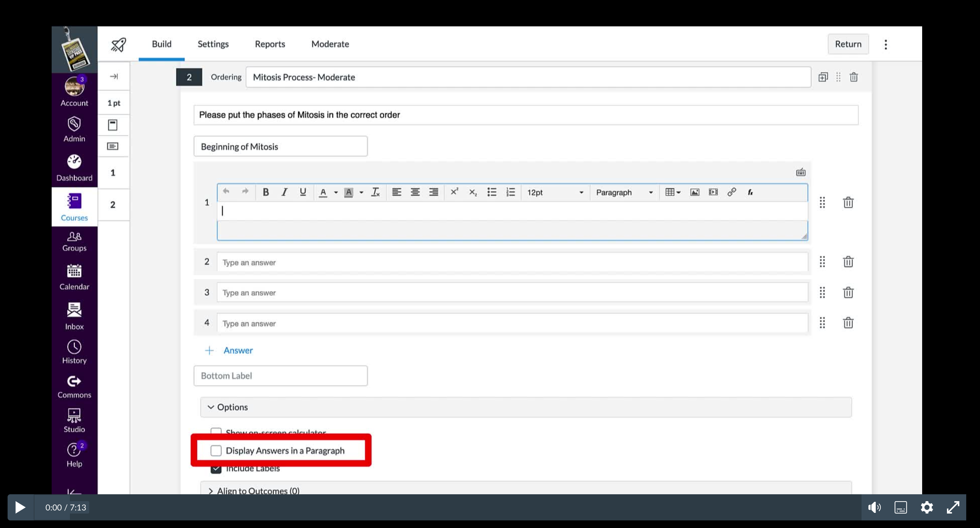Check Show on-screen calculator option
This screenshot has height=528, width=980.
pos(216,431)
